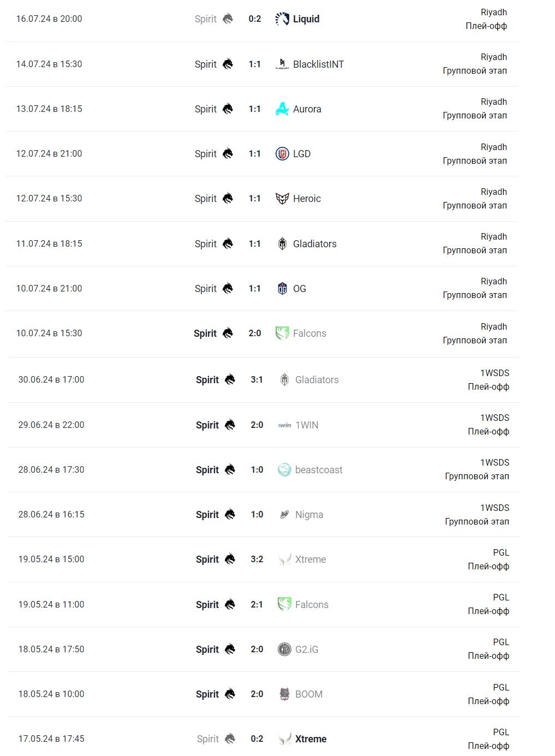Viewport: 555px width, 756px height.
Task: Open the Aurora team name link
Action: (307, 109)
